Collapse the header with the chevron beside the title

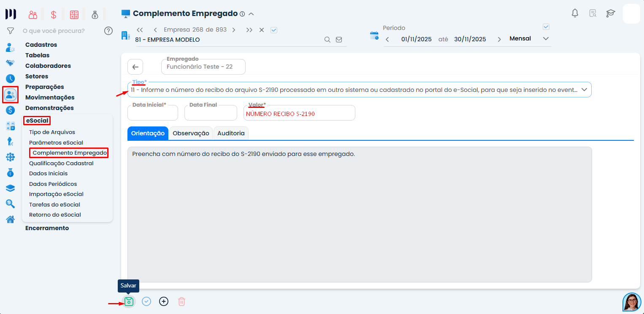(251, 14)
